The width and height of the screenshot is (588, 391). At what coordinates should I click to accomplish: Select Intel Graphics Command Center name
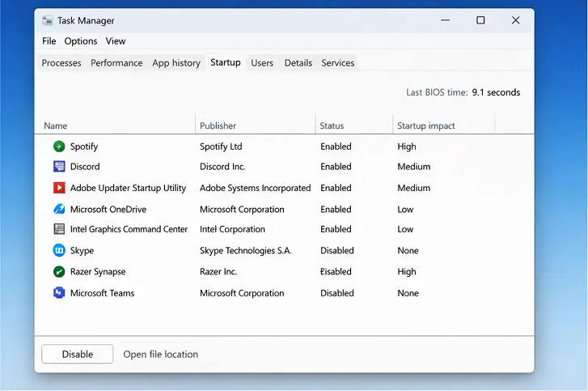pyautogui.click(x=129, y=229)
